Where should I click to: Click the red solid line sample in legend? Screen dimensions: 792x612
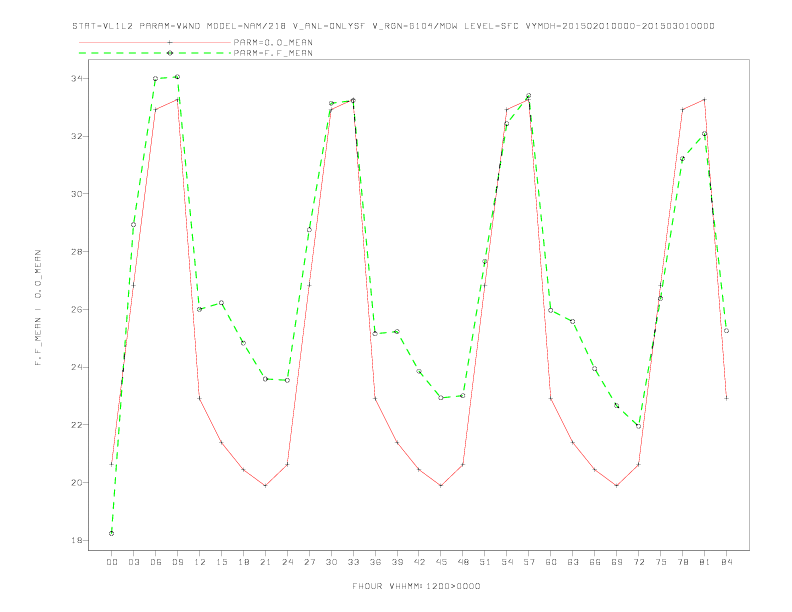(155, 42)
